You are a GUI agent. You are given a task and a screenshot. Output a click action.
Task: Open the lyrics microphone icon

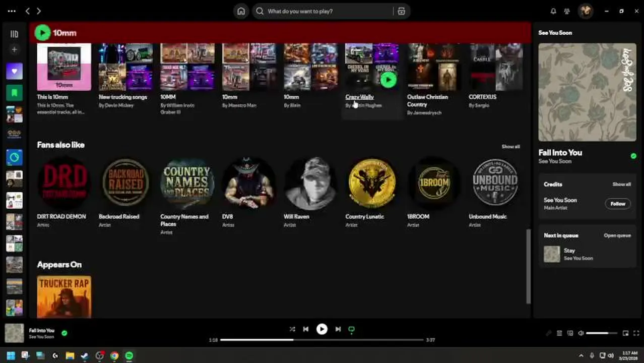coord(549,333)
